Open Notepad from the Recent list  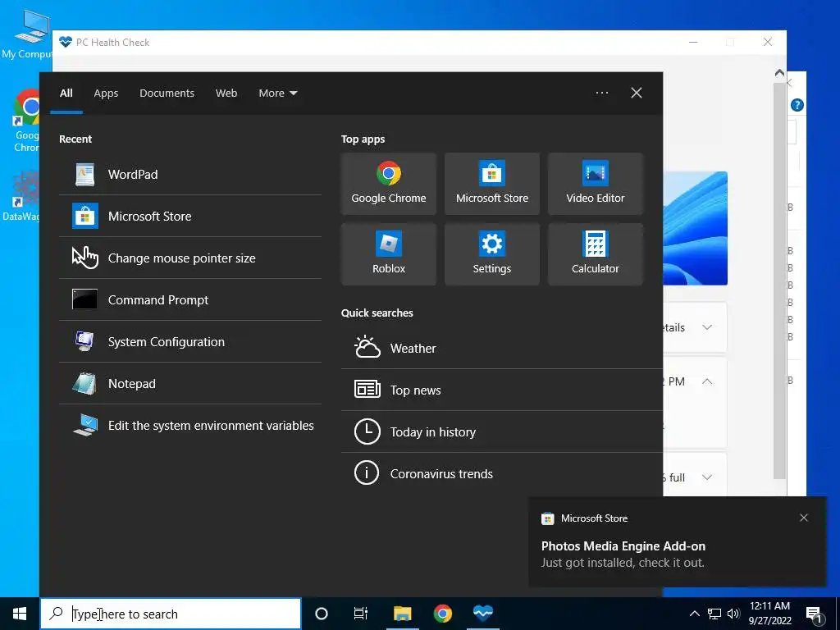pos(190,384)
